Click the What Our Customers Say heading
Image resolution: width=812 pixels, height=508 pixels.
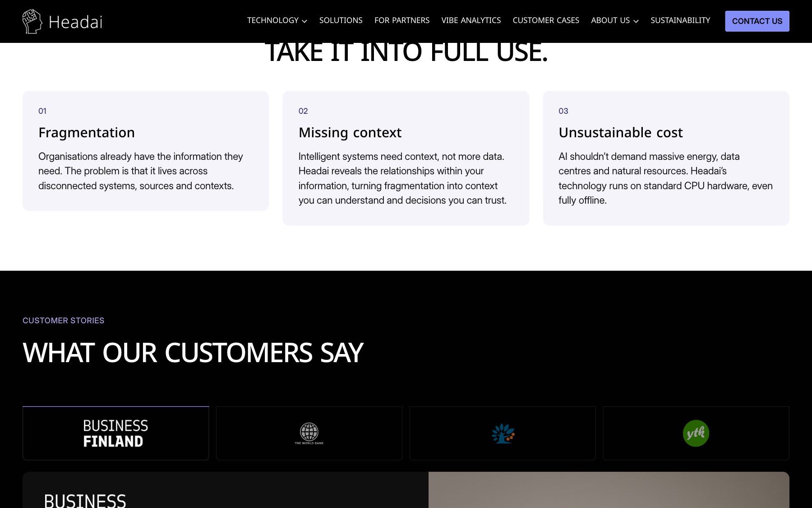coord(193,353)
